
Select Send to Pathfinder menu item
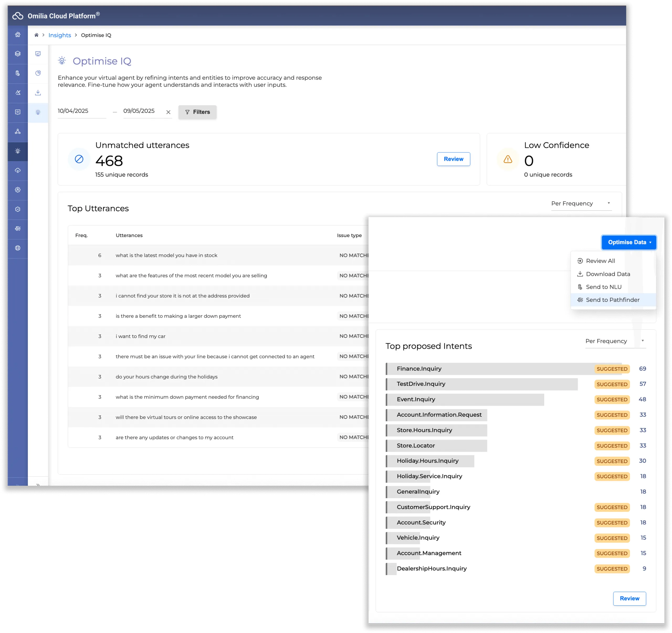point(612,300)
